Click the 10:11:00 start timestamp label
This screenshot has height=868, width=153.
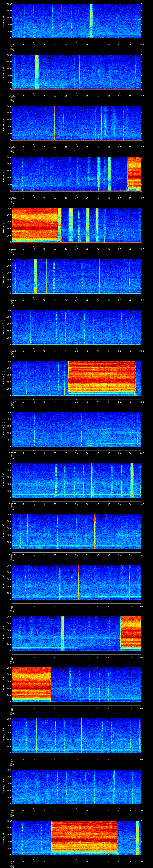coord(12,555)
